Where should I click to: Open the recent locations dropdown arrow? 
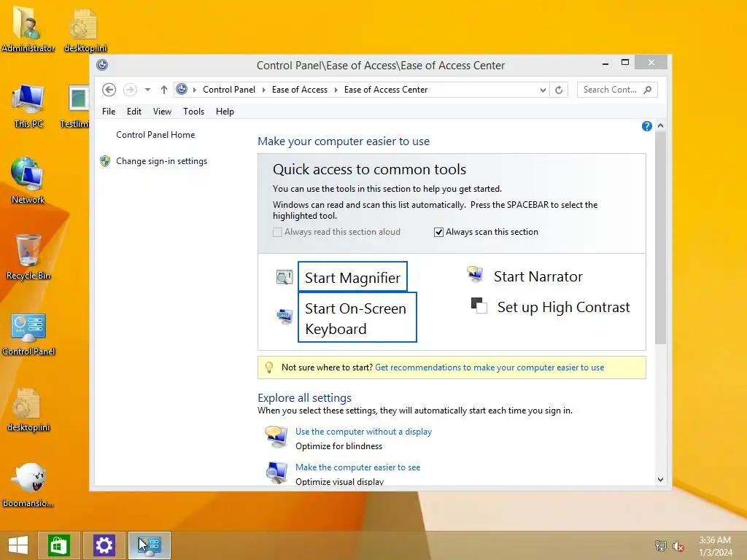click(147, 90)
